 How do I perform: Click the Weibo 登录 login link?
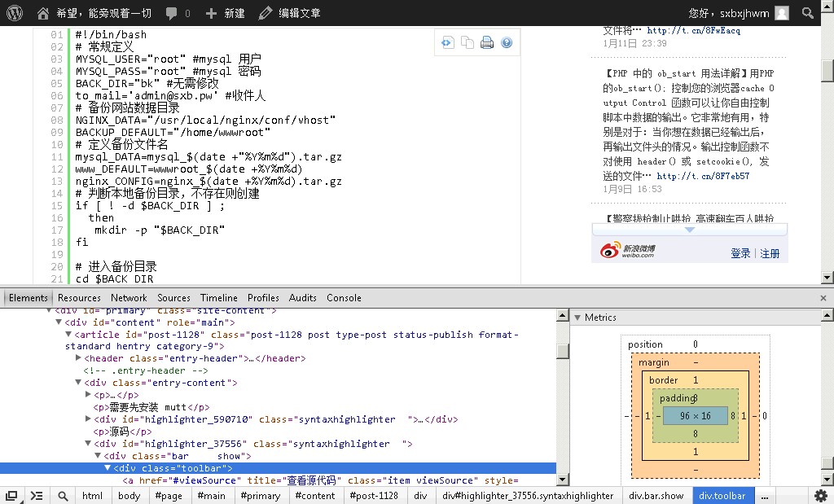[740, 253]
